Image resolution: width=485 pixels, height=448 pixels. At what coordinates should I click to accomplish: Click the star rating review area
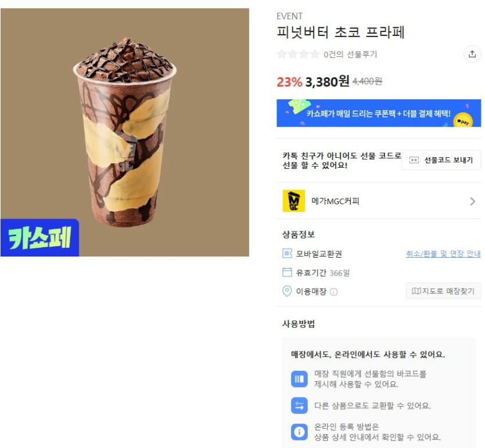click(x=298, y=54)
